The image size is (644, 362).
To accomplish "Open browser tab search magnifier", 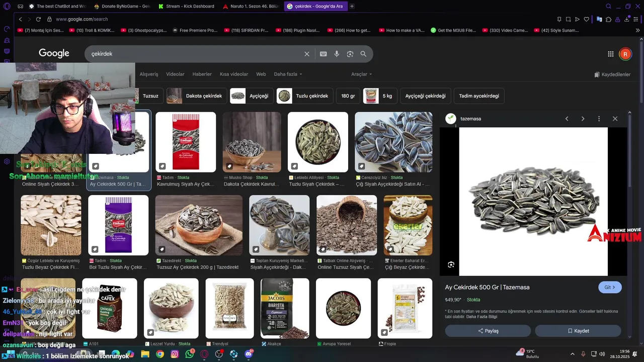I will click(609, 7).
